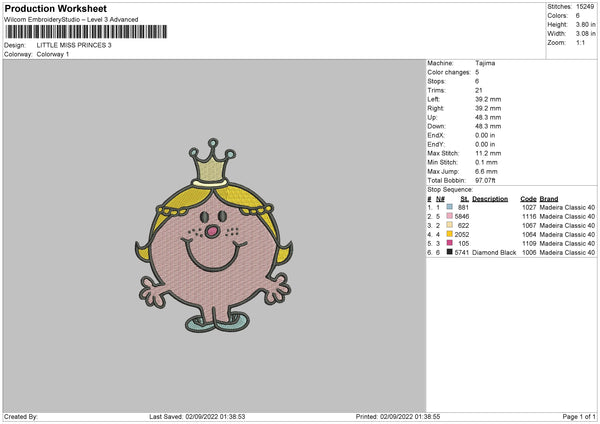The image size is (600, 424).
Task: Click the Max Stitch value 11.2 mm
Action: point(488,153)
